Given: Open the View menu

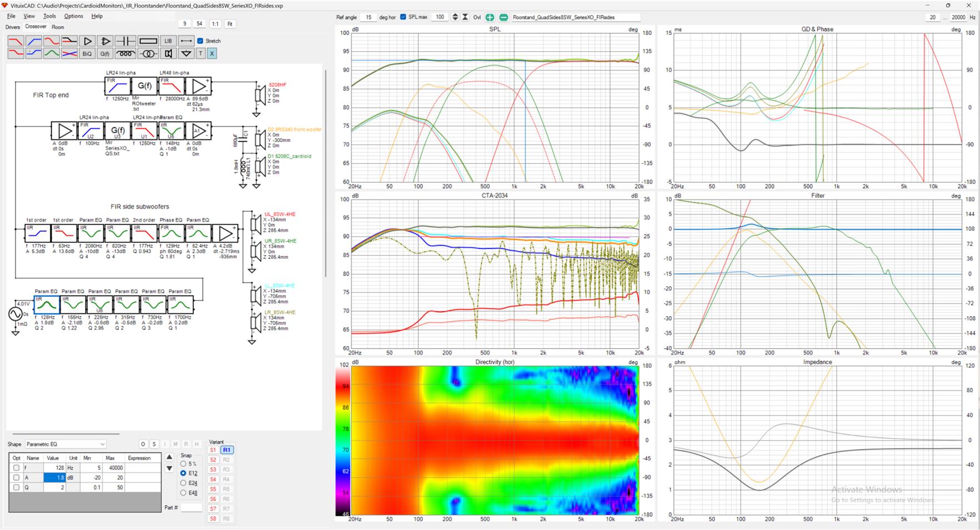Looking at the screenshot, I should (x=29, y=16).
